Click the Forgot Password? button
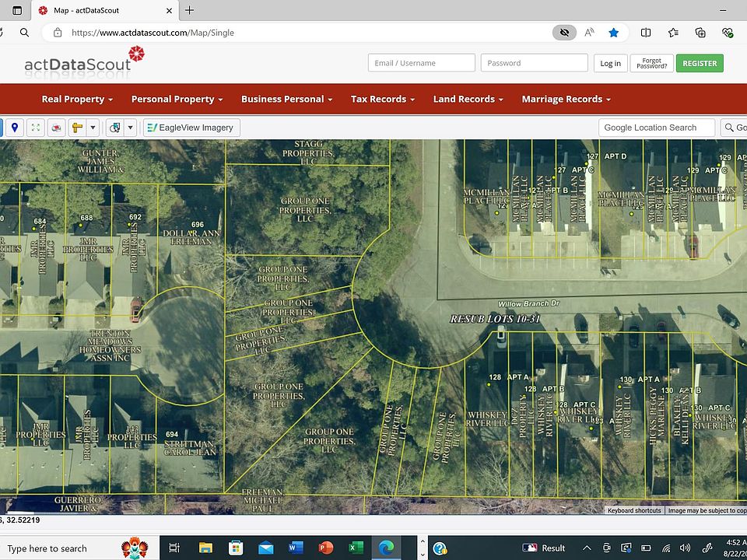 click(x=652, y=63)
